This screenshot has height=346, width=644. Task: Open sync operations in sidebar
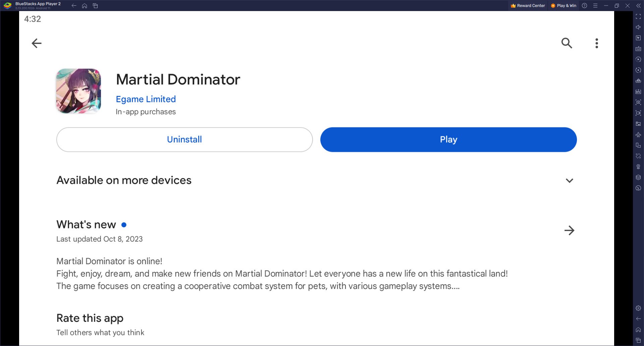[x=638, y=70]
